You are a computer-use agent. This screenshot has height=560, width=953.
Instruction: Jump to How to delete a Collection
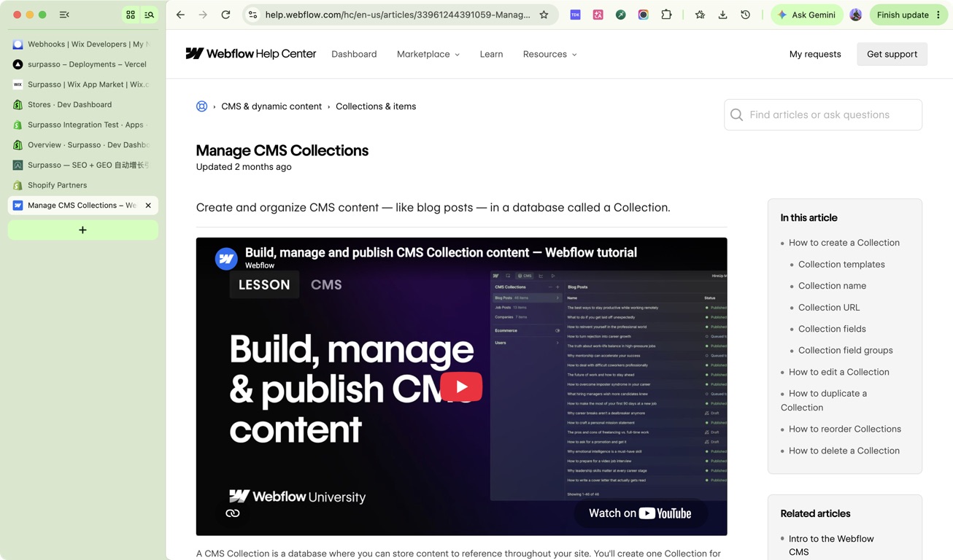844,451
